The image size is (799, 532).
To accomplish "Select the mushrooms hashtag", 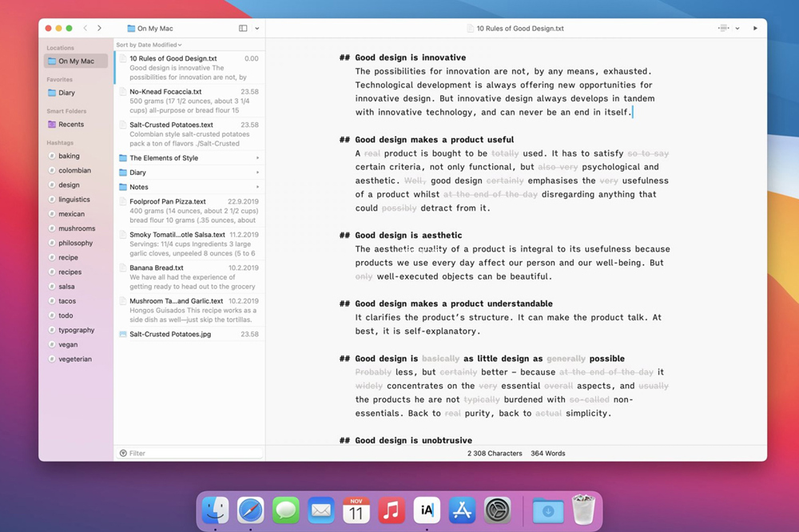I will pyautogui.click(x=76, y=228).
